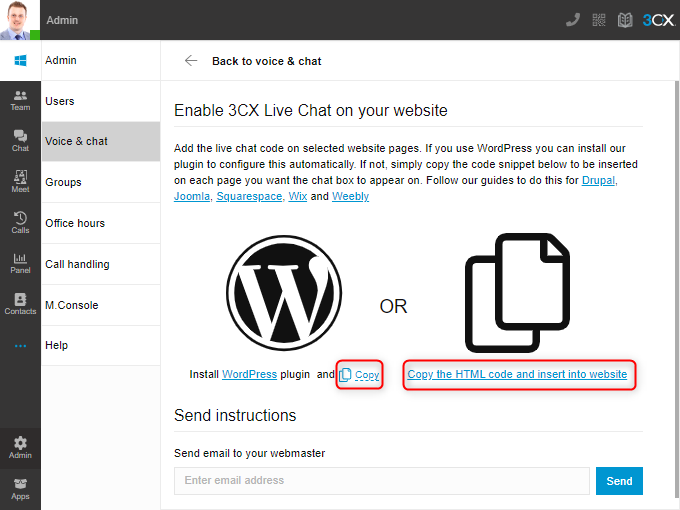The image size is (680, 510).
Task: Open the QR code icon in header
Action: pyautogui.click(x=599, y=20)
